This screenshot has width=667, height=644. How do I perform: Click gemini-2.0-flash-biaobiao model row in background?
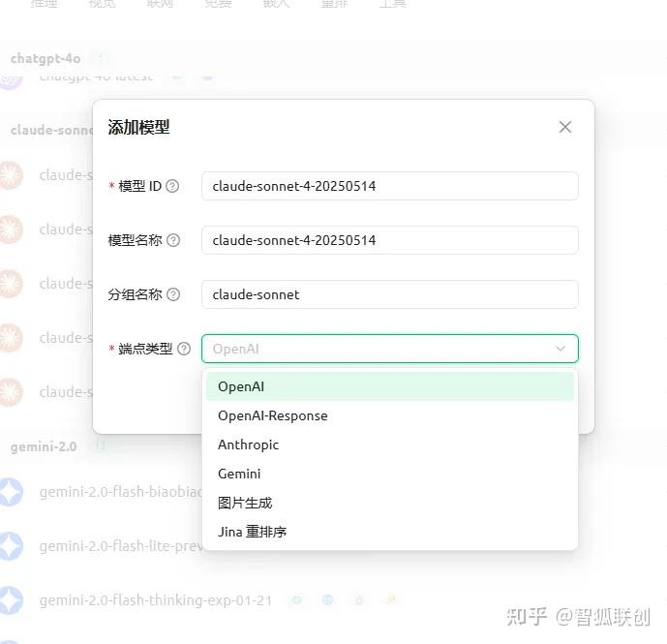[102, 492]
